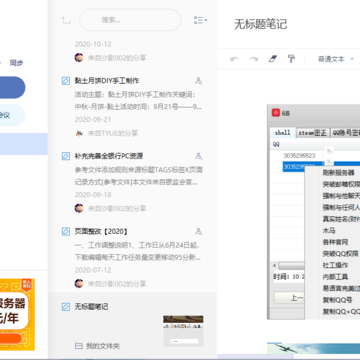The image size is (360, 360).
Task: Click preview text starting 参考文件添加规则
Action: (138, 176)
